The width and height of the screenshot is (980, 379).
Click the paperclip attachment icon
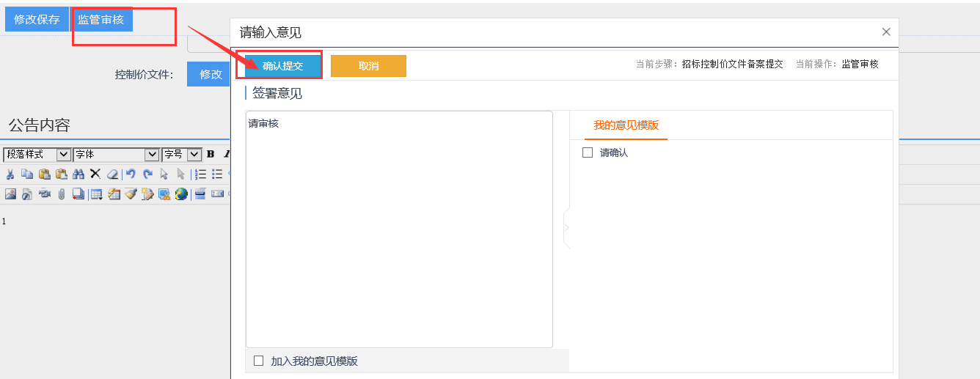pos(62,194)
